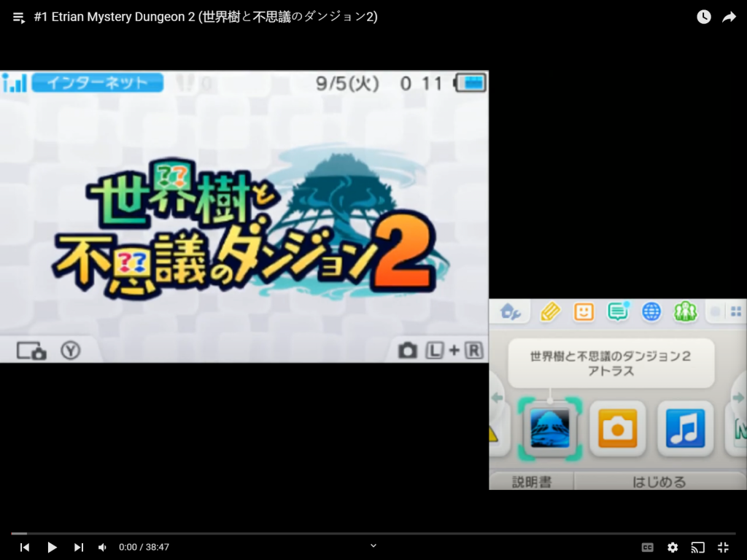
Task: Open the Nintendo 3DS Sound music icon
Action: (x=685, y=429)
